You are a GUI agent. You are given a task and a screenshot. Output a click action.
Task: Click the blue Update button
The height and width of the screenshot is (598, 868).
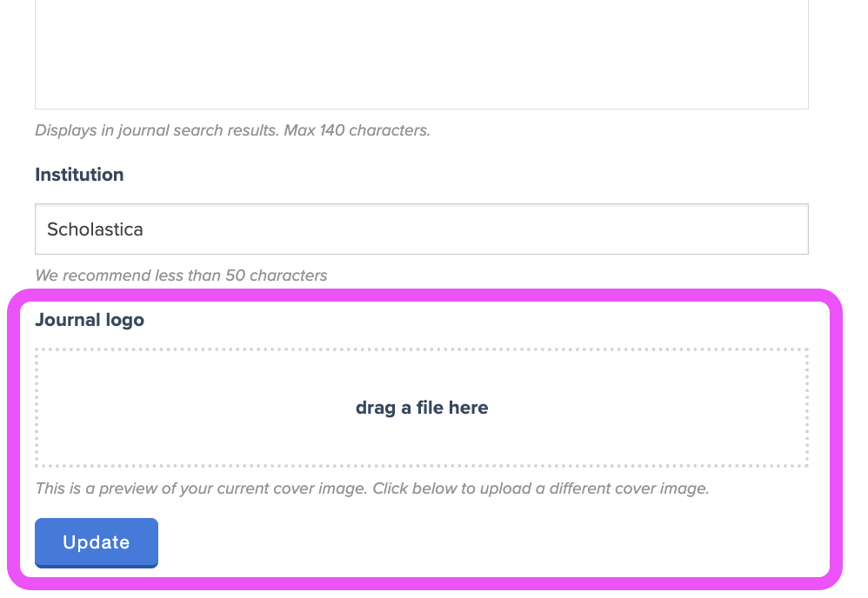tap(97, 542)
